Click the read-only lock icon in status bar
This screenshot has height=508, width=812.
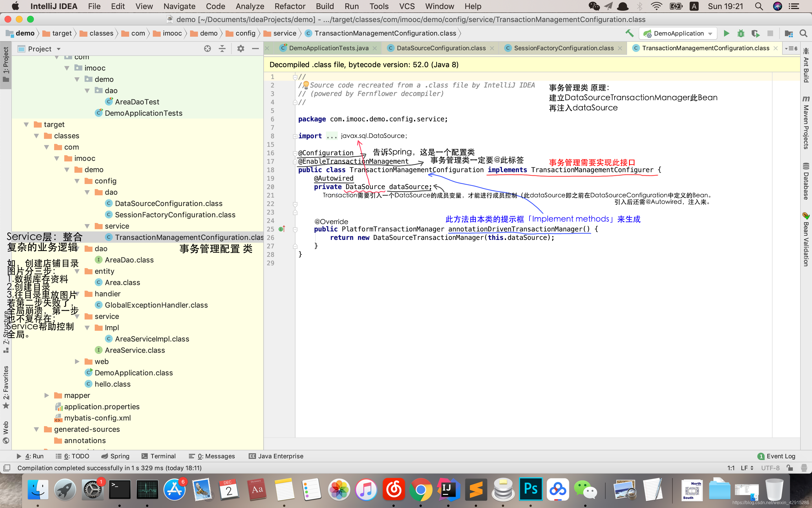coord(790,468)
